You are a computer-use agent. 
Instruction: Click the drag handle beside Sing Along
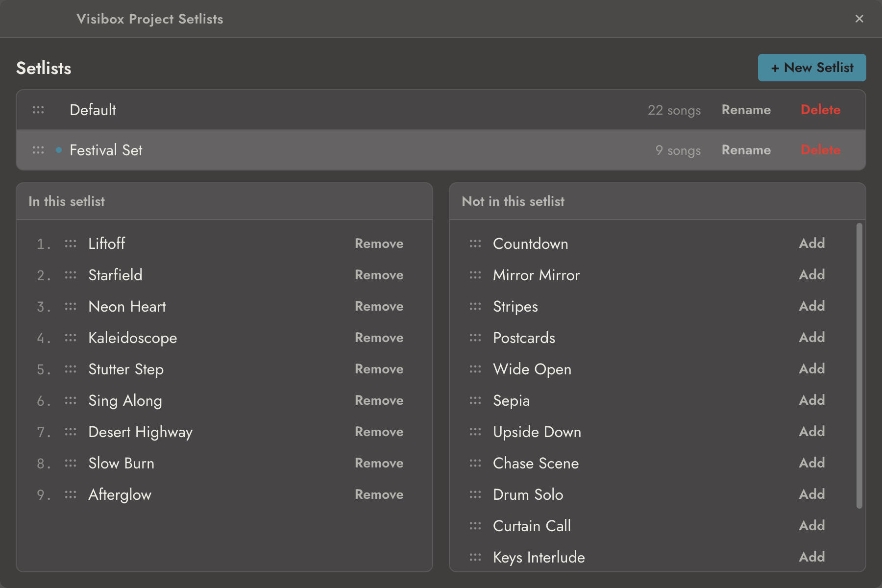tap(71, 400)
